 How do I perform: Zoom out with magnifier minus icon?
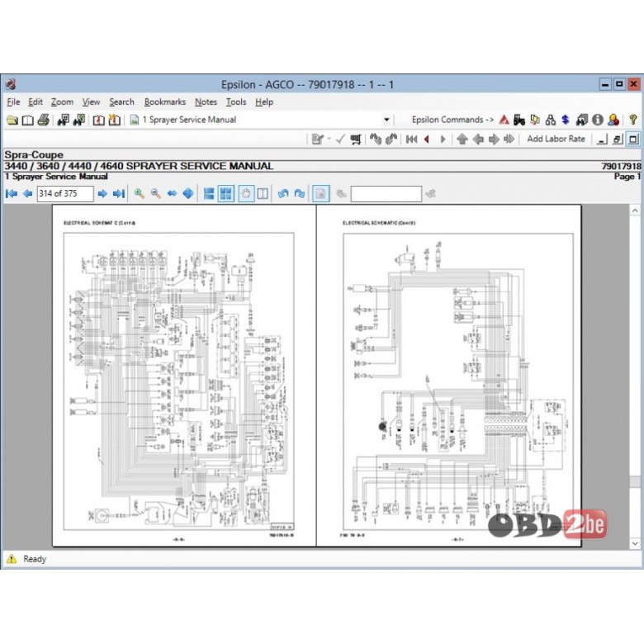coord(156,193)
